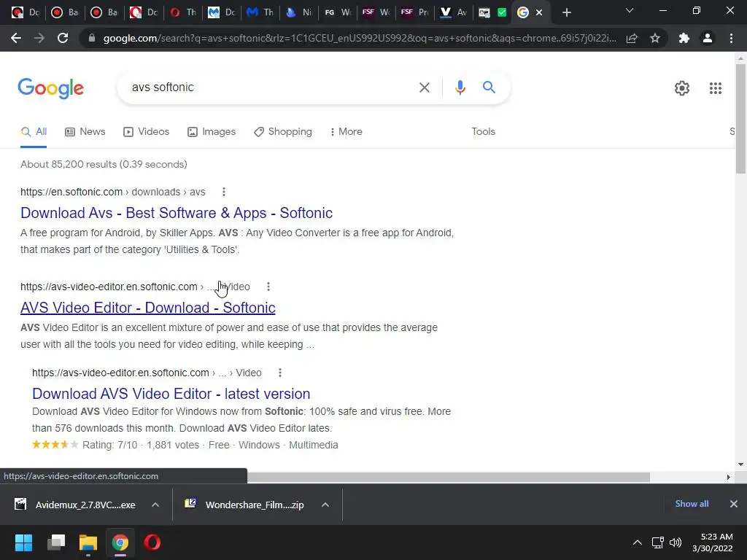
Task: Open the volume control tray icon
Action: pos(675,542)
